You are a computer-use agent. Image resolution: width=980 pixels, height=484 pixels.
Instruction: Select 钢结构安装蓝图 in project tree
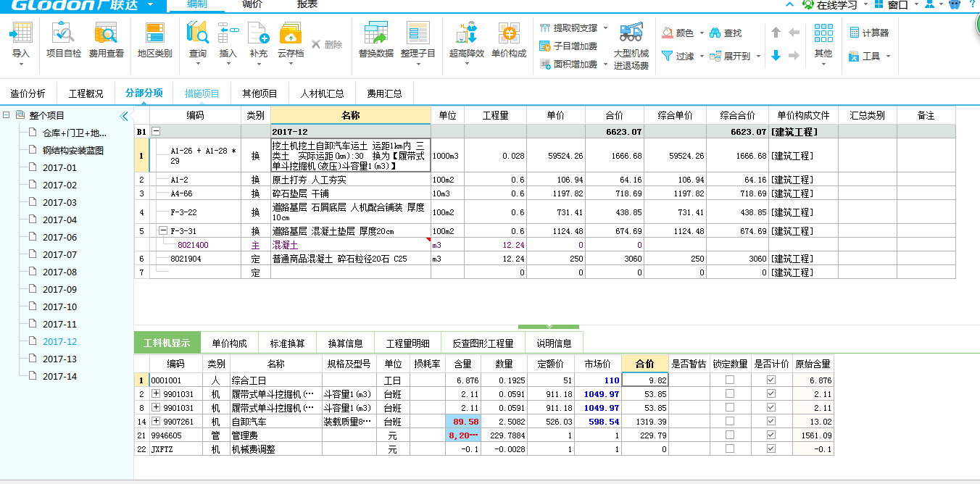tap(73, 150)
